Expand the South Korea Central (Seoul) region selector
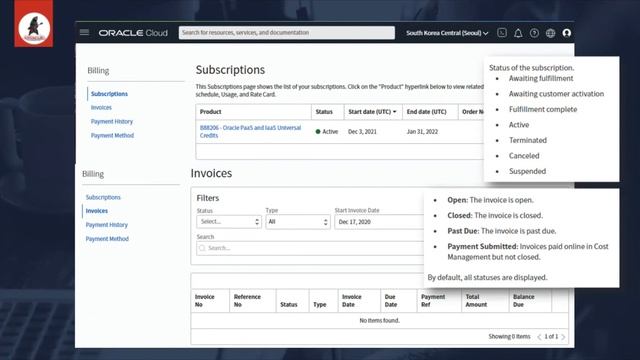 [447, 33]
